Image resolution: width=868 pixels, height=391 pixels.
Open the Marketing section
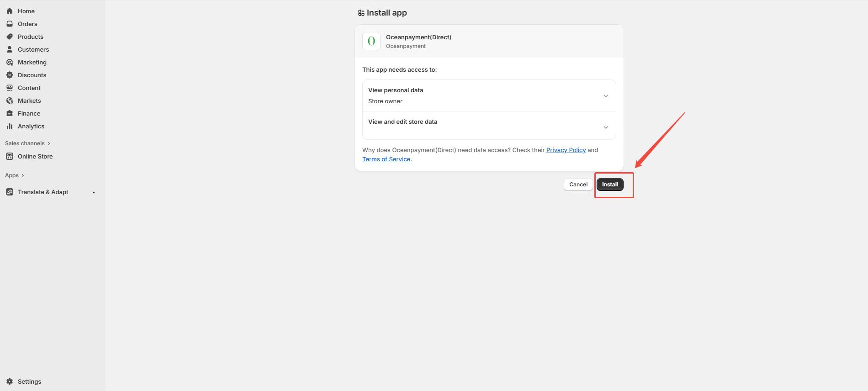(32, 62)
